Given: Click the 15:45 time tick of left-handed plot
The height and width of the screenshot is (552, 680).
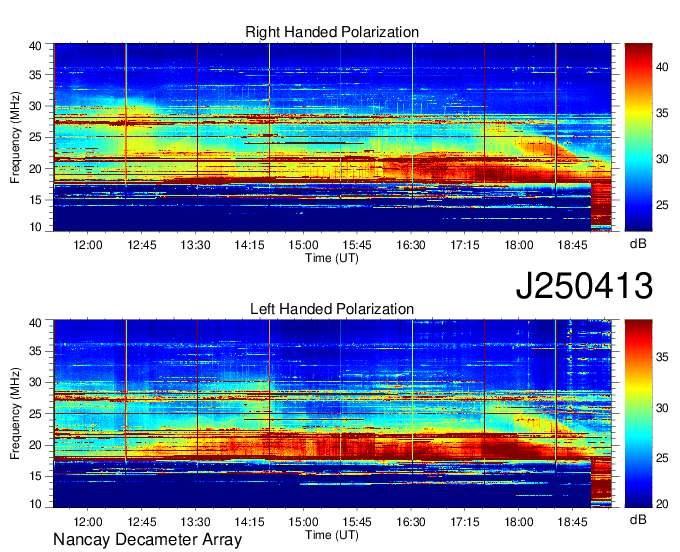Looking at the screenshot, I should pyautogui.click(x=357, y=522).
